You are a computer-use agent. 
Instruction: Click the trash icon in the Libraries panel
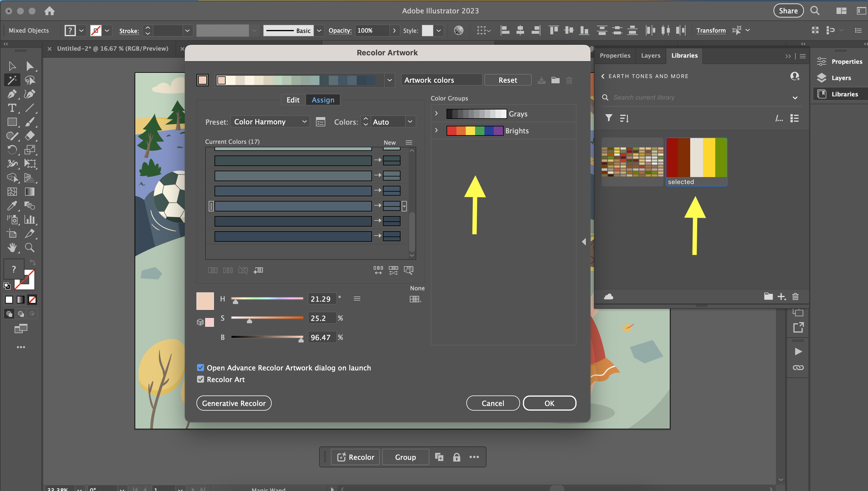point(795,296)
